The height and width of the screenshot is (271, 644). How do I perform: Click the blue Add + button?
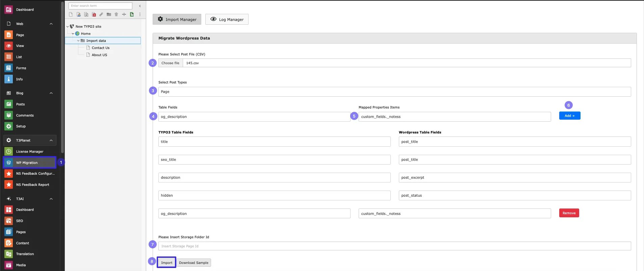[x=570, y=116]
